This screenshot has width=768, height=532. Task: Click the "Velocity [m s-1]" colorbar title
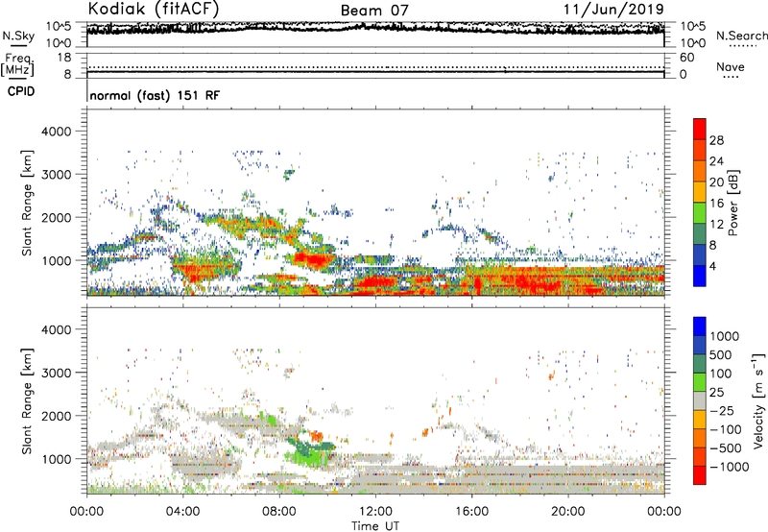[x=758, y=400]
